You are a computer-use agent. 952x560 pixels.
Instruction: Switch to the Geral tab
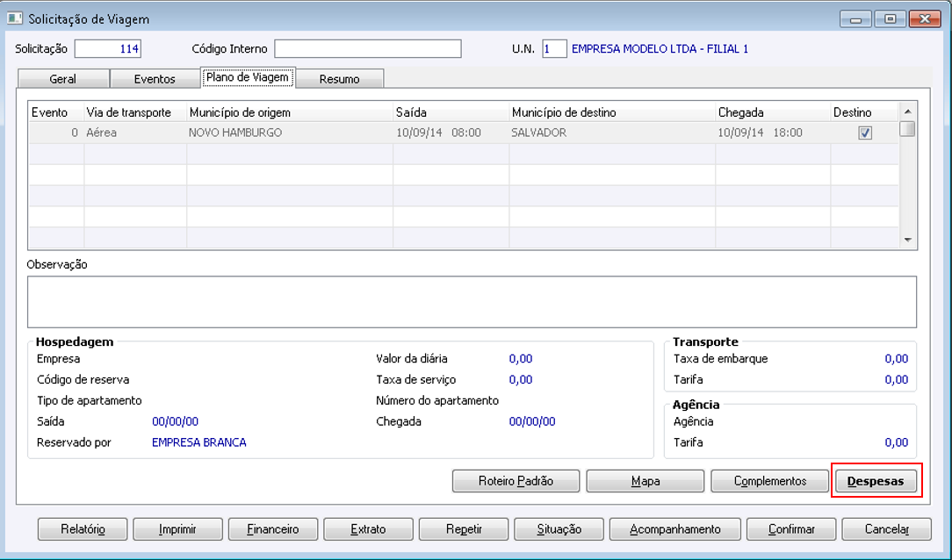(63, 79)
